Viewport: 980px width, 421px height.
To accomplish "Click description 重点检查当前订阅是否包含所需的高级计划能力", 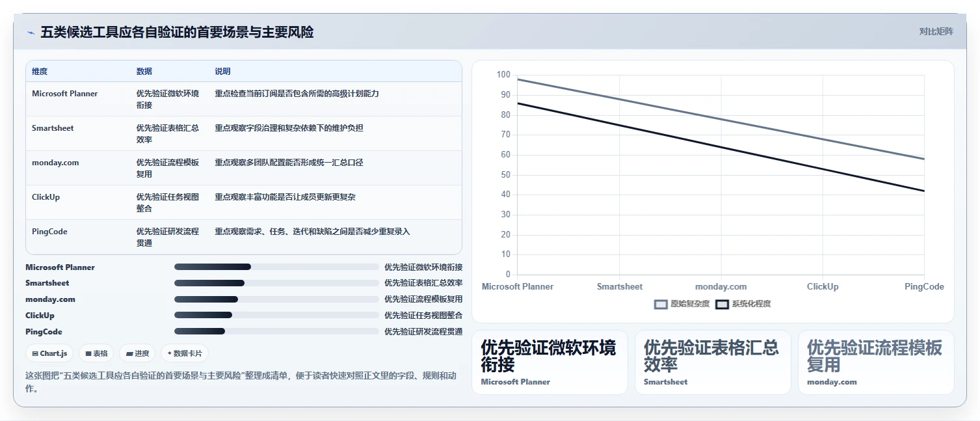I will point(297,94).
